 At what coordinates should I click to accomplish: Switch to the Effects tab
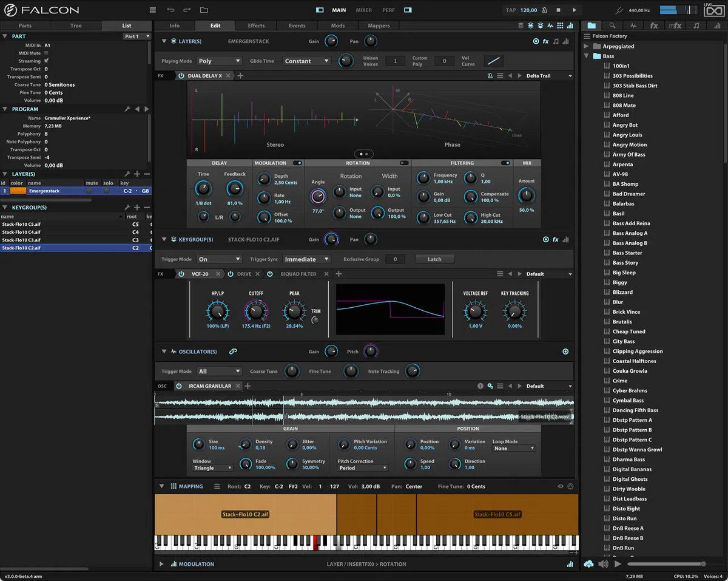pos(256,25)
